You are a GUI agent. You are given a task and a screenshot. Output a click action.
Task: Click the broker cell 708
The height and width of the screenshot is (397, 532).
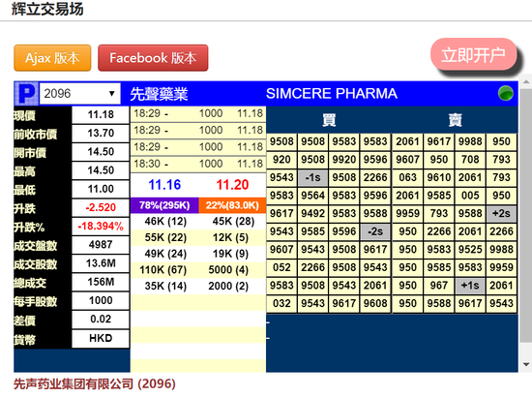coord(470,160)
